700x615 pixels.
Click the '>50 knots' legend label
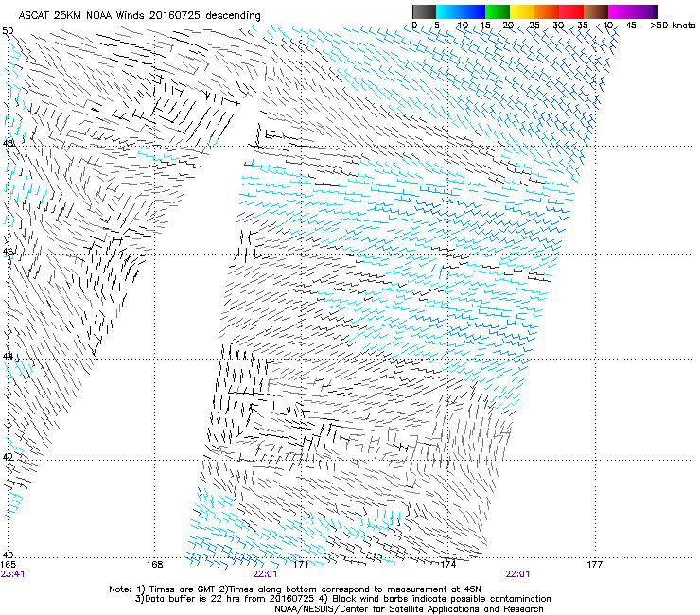[x=673, y=26]
